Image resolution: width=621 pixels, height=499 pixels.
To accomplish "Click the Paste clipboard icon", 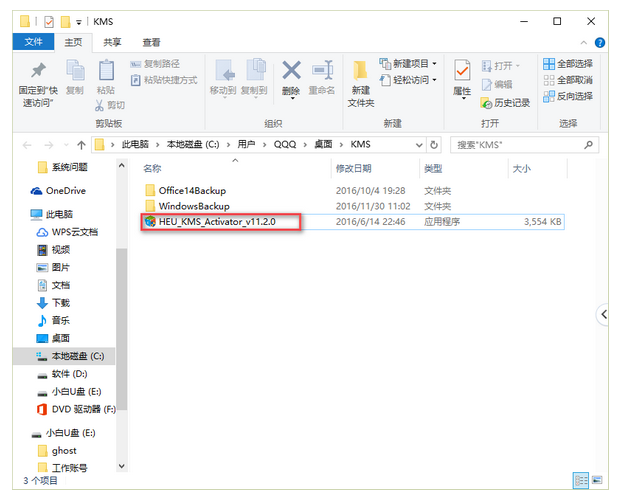I will 106,70.
